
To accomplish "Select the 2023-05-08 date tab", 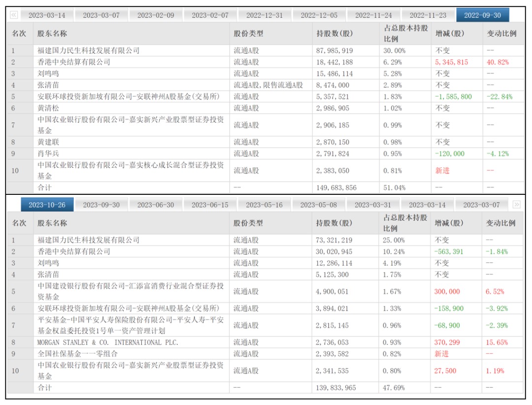I will tap(319, 205).
